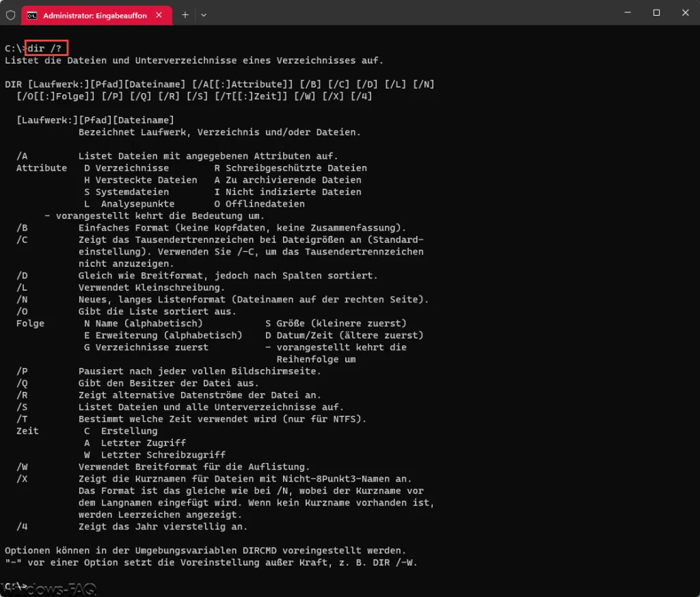The height and width of the screenshot is (597, 700).
Task: Click 'R Schreibgeschützte Dateien' attribute entry
Action: (x=290, y=168)
